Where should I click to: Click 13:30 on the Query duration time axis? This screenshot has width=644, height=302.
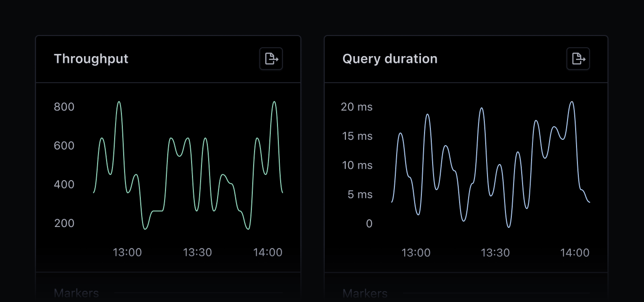click(495, 253)
